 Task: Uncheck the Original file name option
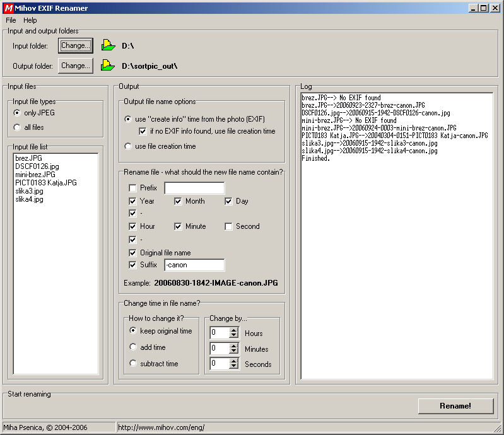click(132, 253)
